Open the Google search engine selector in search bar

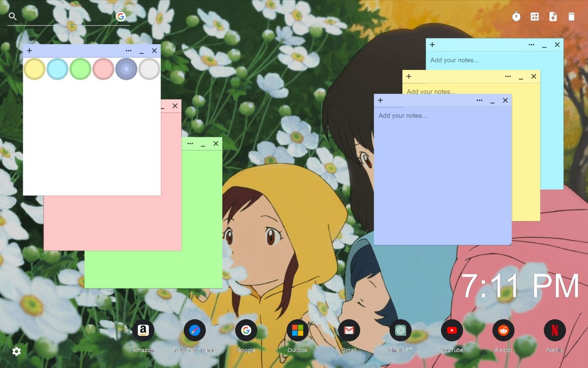click(121, 17)
